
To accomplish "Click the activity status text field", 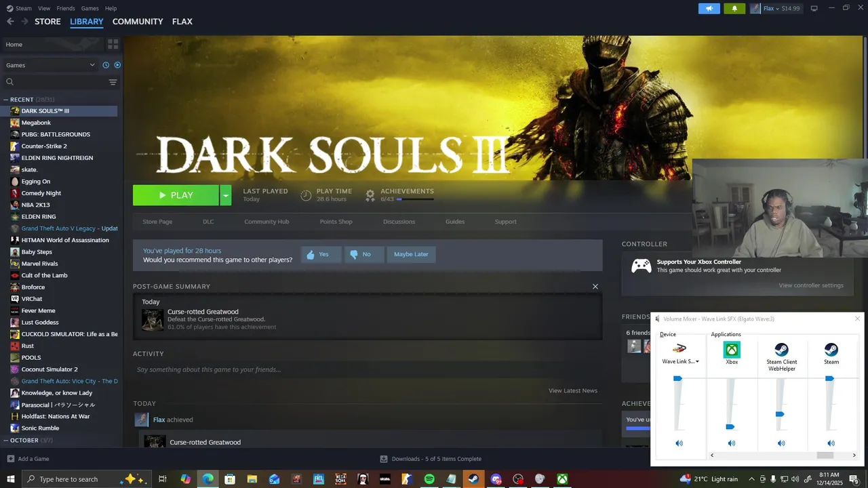I will pyautogui.click(x=368, y=370).
